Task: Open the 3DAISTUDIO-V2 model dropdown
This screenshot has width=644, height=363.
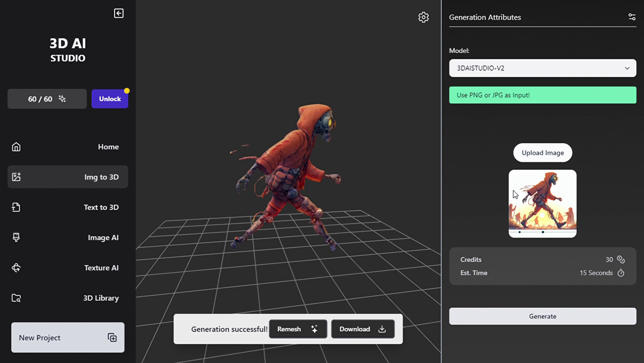Action: [x=542, y=68]
